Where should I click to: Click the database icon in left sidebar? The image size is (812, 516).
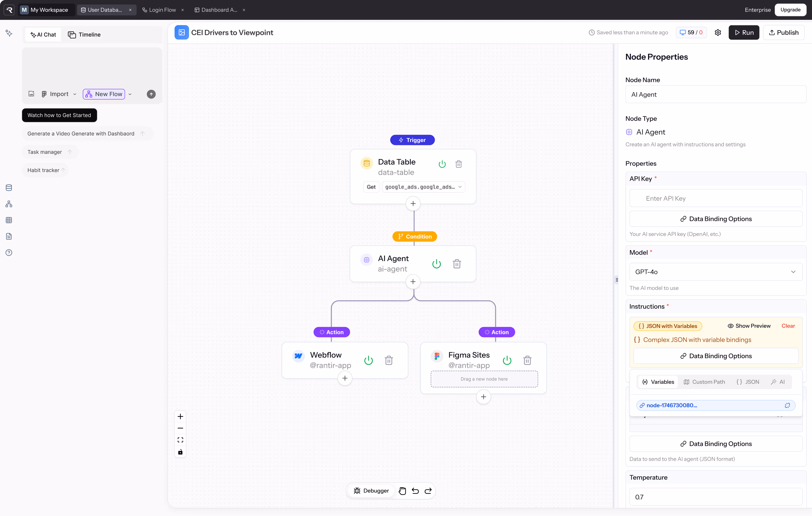click(x=9, y=187)
